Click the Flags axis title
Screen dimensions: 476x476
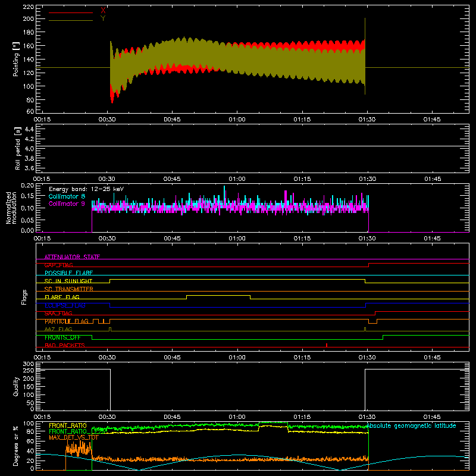(x=24, y=297)
